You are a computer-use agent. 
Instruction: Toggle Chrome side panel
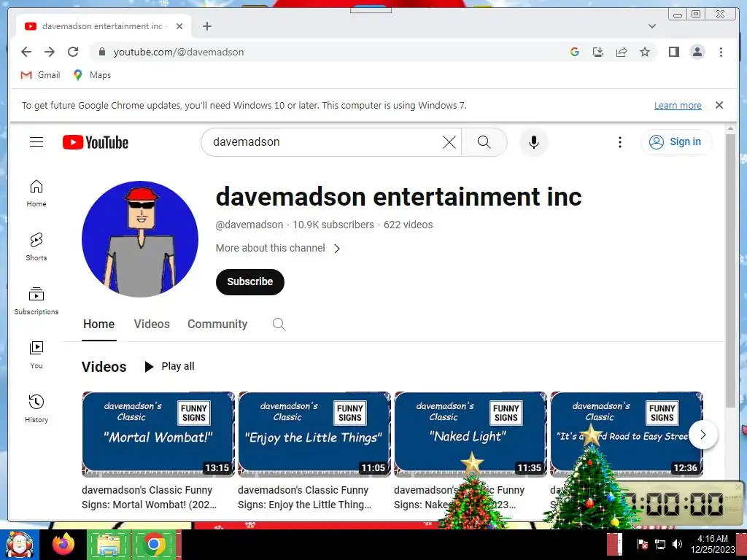(x=673, y=52)
